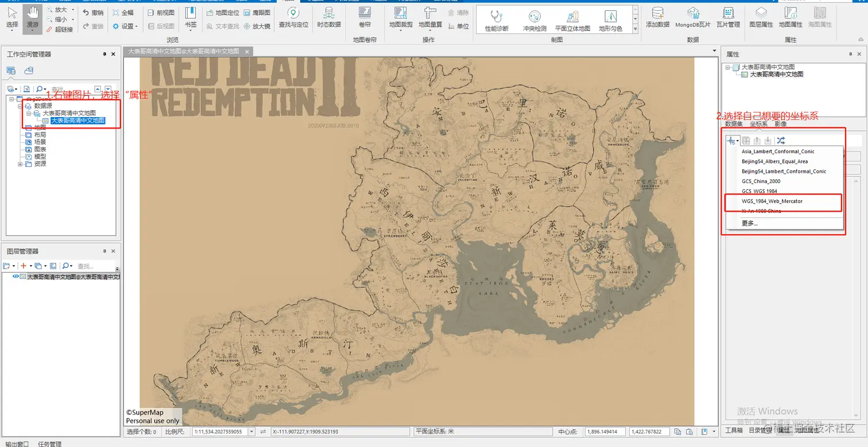Run 性能诊断 performance diagnosis
Screen dimensions: 868x447
(497, 21)
